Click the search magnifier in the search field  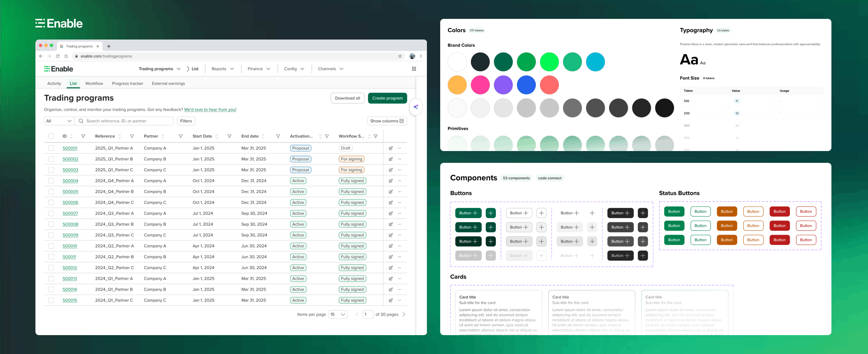81,121
